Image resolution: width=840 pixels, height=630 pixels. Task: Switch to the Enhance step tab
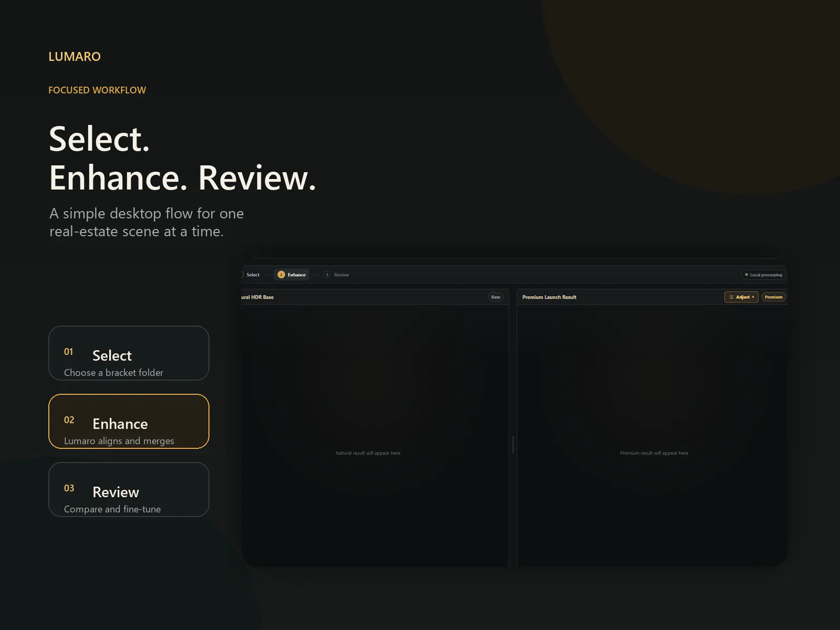point(291,275)
